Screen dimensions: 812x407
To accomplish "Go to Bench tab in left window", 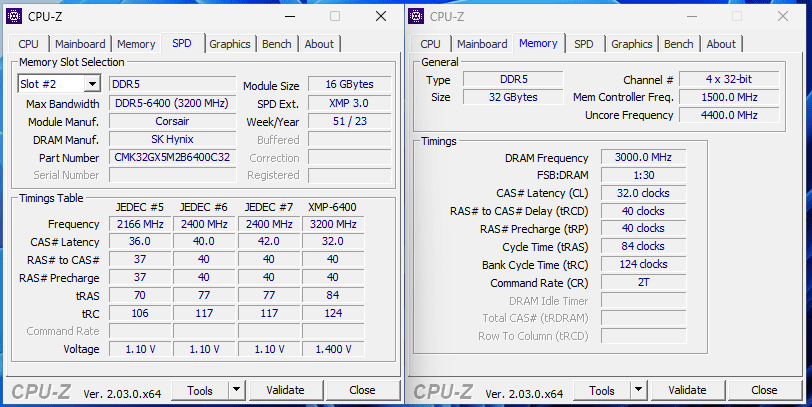I will pos(277,44).
